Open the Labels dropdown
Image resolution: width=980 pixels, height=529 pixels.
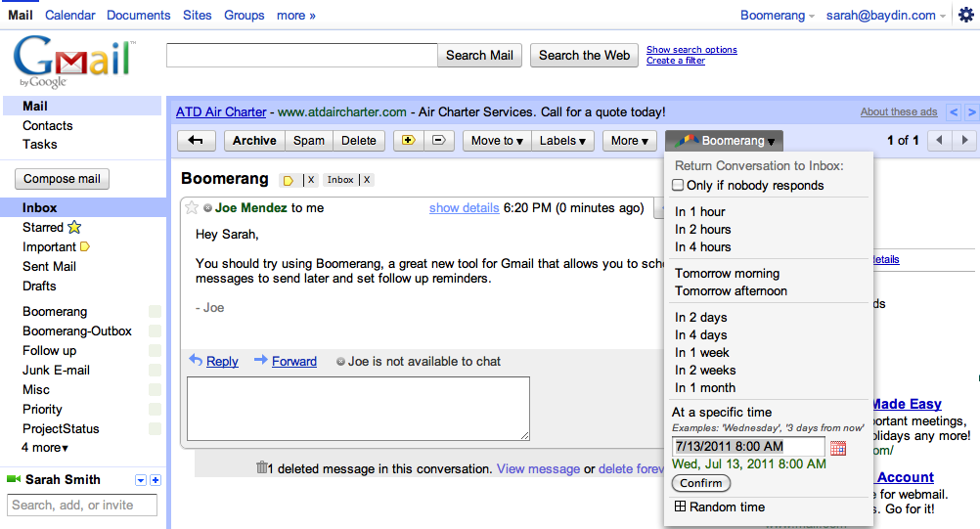[x=562, y=141]
